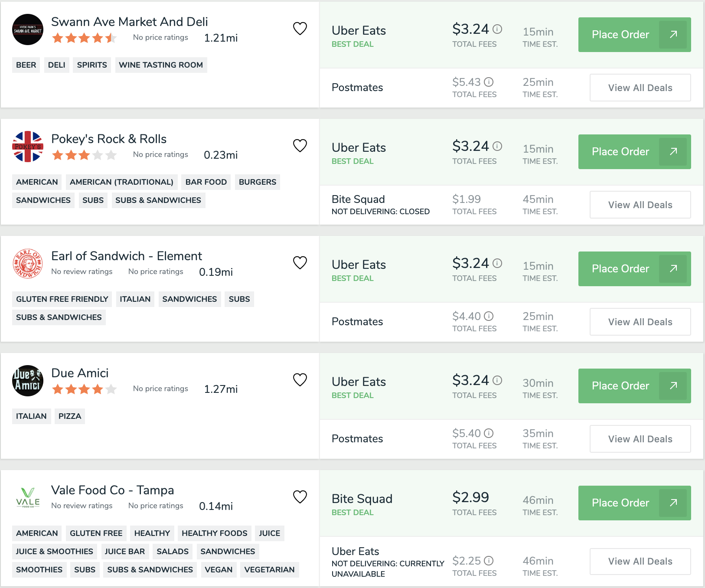Place Order at Earl of Sandwich - Element

tap(634, 269)
